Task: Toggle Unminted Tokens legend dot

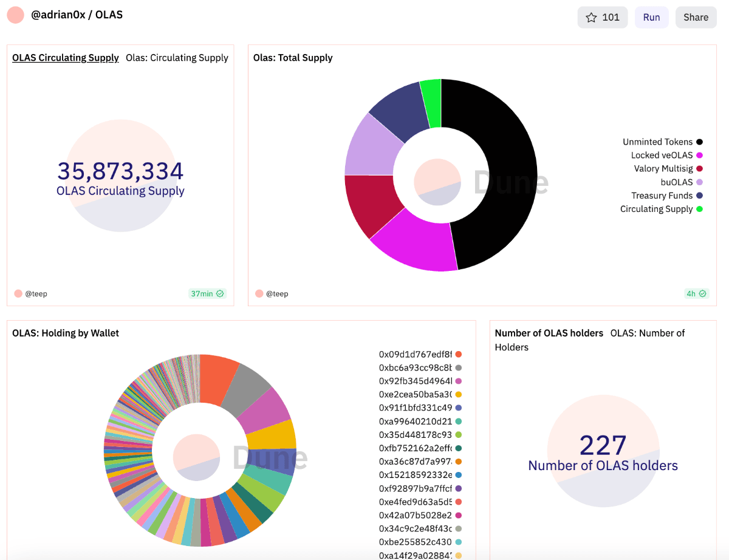Action: tap(699, 142)
